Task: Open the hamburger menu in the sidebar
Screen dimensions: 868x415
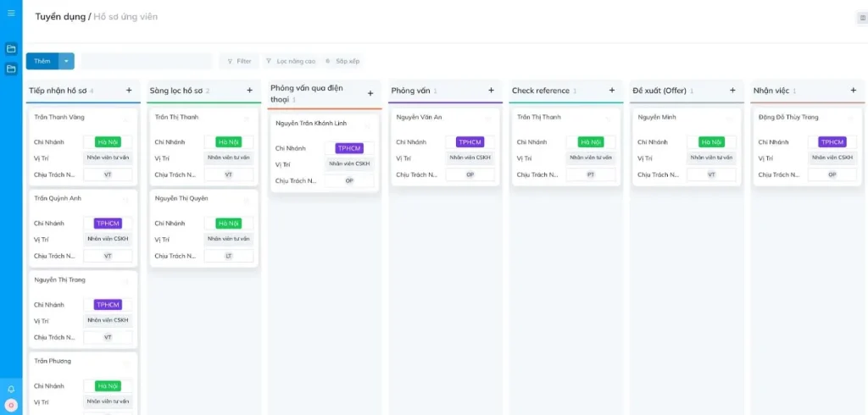Action: click(x=11, y=13)
